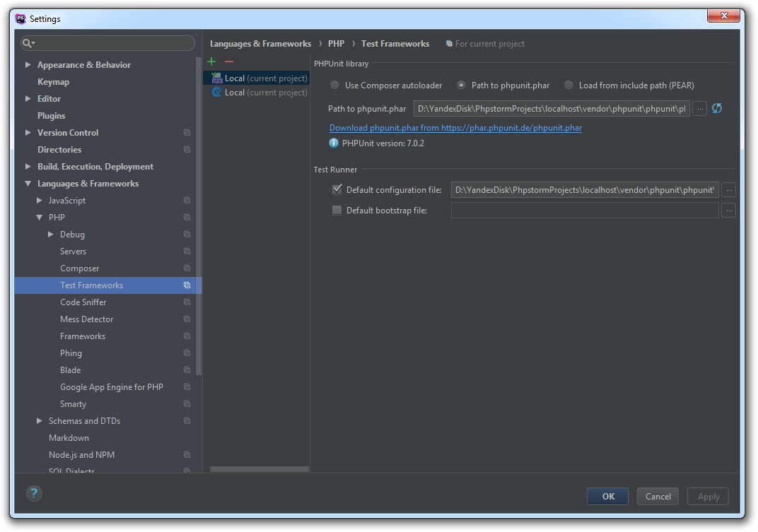758x532 pixels.
Task: Click the project-level icon beside Debug
Action: coord(187,235)
